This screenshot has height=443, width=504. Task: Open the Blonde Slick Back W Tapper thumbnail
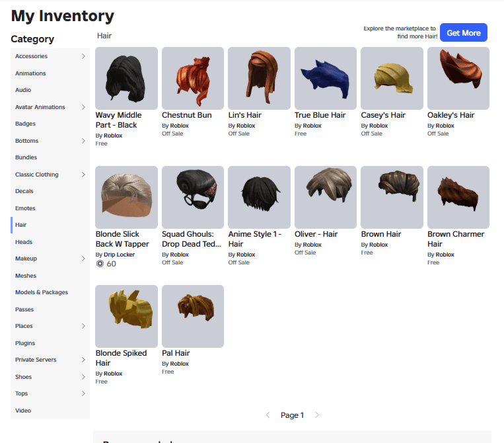(126, 197)
